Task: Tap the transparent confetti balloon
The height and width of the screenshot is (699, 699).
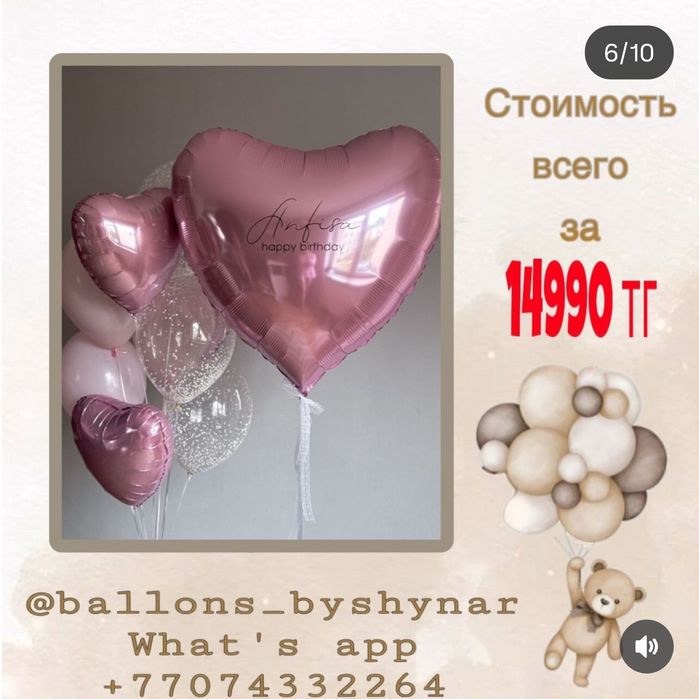Action: 185,352
